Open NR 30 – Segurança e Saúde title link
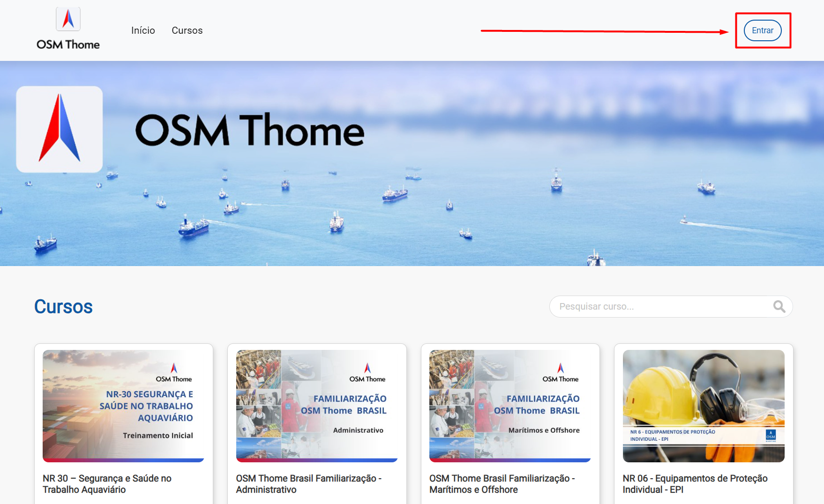 [107, 484]
